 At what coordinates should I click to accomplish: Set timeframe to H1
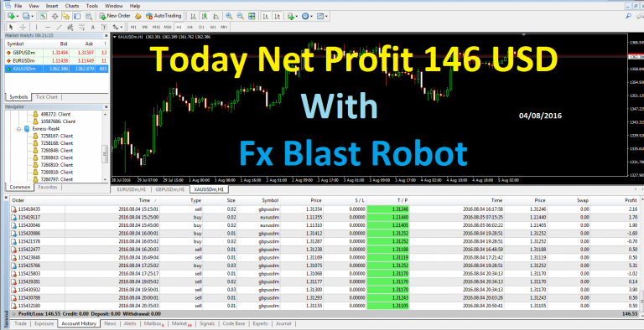tap(179, 27)
